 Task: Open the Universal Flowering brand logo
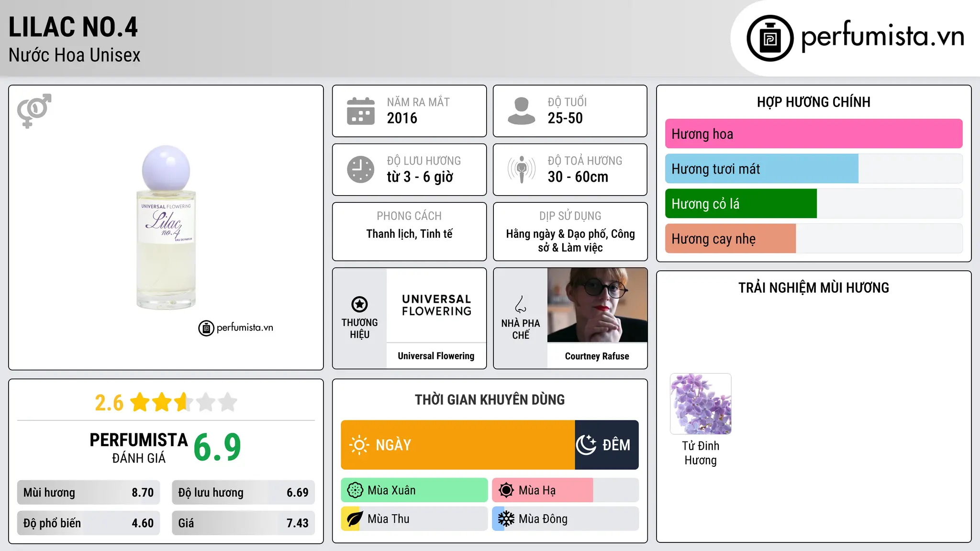pyautogui.click(x=436, y=305)
